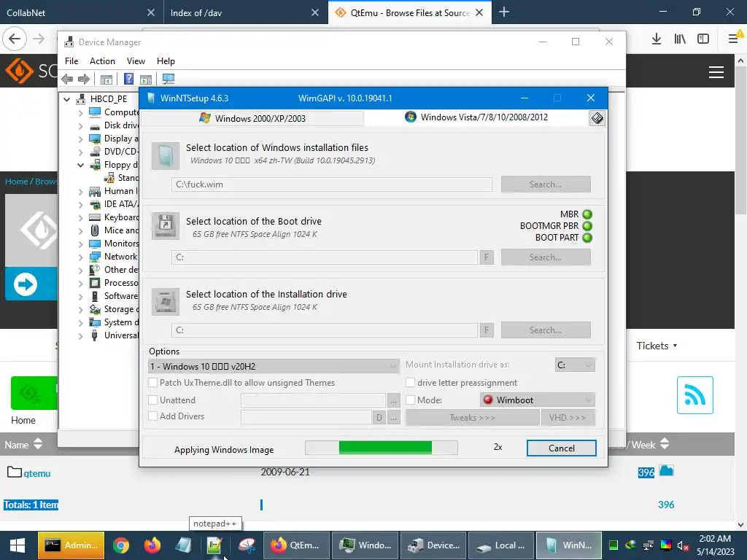747x560 pixels.
Task: Expand Network adapters tree node
Action: 80,257
